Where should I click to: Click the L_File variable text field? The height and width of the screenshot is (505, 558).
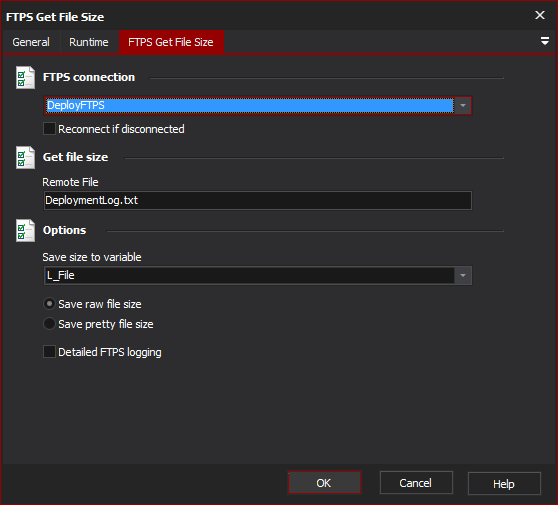point(249,275)
